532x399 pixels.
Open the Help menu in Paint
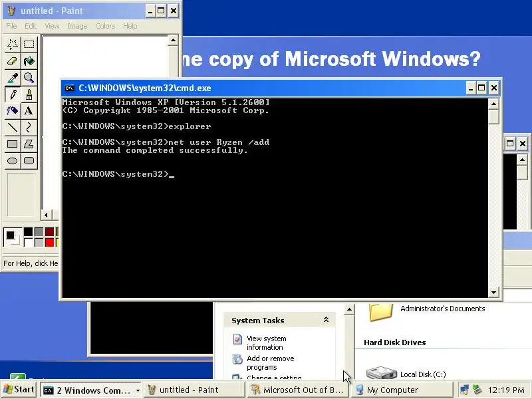(130, 26)
